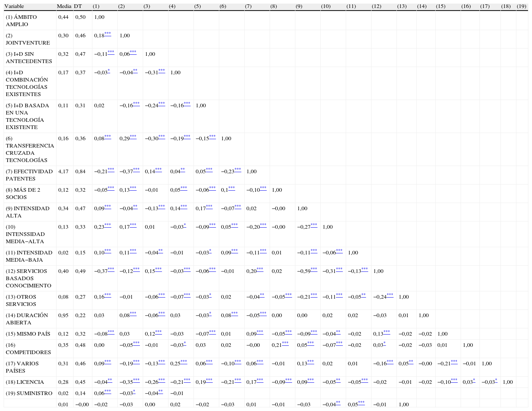
Task: Click the *** link next to 0,25 in VARIOS PAÍSES row
Action: (x=184, y=362)
